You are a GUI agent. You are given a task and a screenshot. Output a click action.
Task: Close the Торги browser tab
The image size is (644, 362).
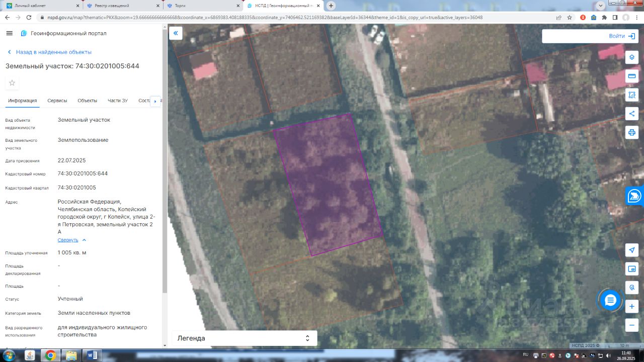[x=237, y=6]
